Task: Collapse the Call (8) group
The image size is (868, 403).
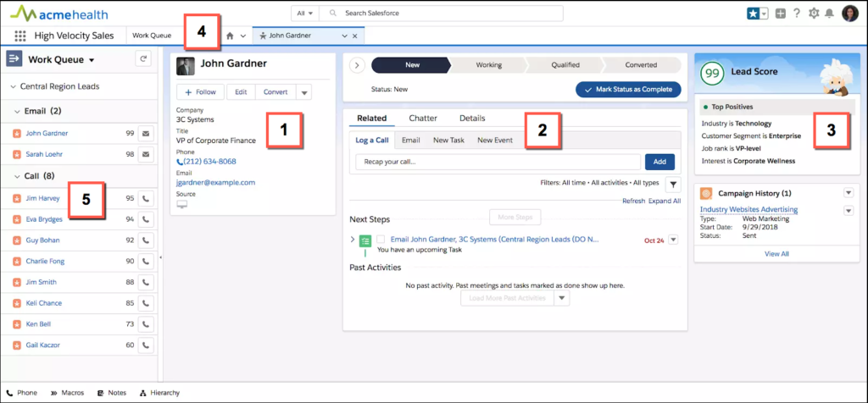Action: click(x=17, y=176)
